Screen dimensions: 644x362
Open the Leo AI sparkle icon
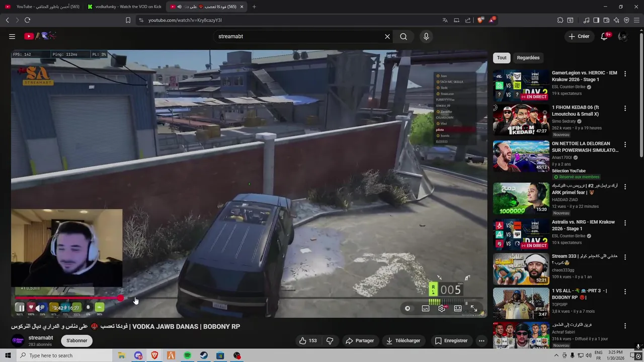[616, 20]
